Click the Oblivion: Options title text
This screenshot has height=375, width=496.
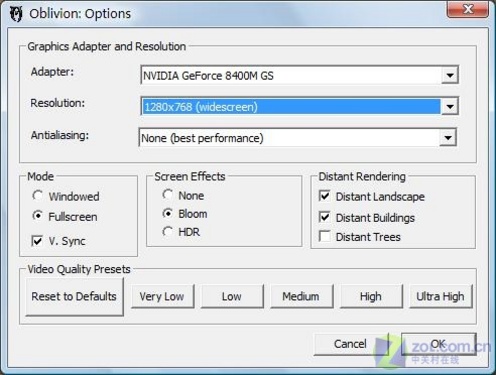80,14
